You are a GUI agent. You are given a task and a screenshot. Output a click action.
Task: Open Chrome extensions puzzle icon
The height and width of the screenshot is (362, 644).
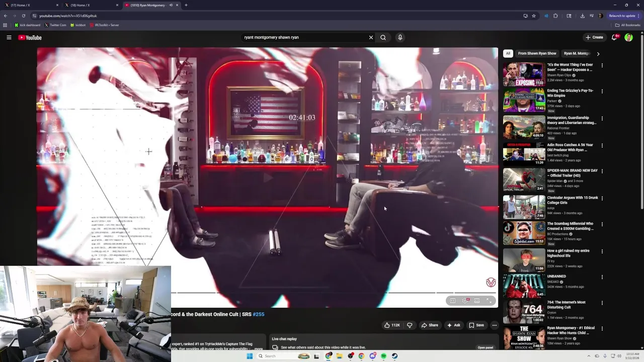[555, 16]
